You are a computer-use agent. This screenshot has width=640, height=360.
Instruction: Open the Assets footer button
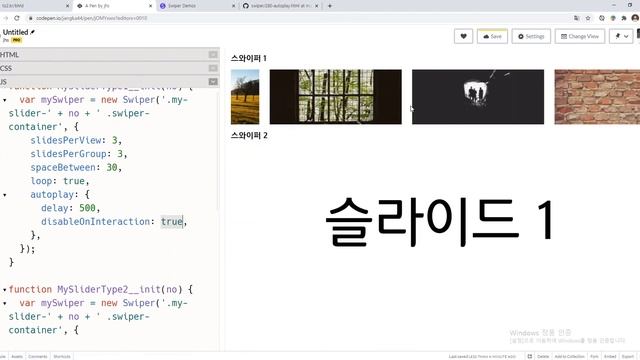pos(17,356)
